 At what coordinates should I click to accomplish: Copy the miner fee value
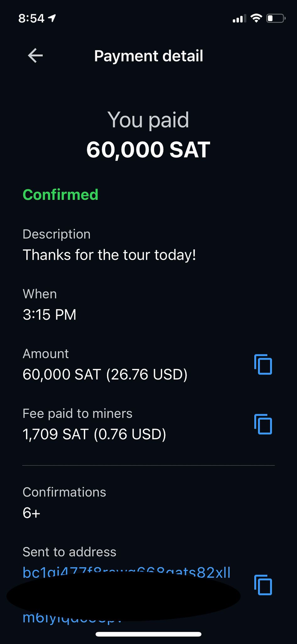263,424
